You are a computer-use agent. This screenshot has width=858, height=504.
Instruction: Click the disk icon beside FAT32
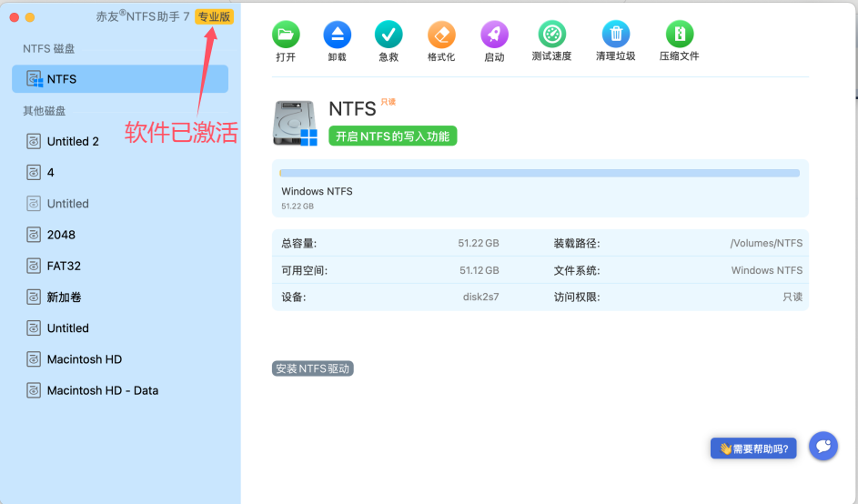(34, 266)
